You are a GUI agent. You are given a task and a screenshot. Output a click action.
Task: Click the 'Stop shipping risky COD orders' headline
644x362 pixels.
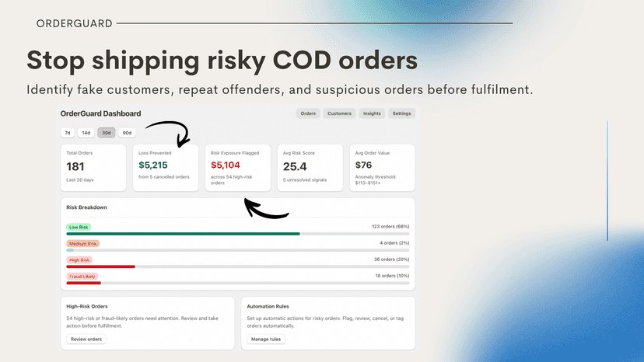222,61
